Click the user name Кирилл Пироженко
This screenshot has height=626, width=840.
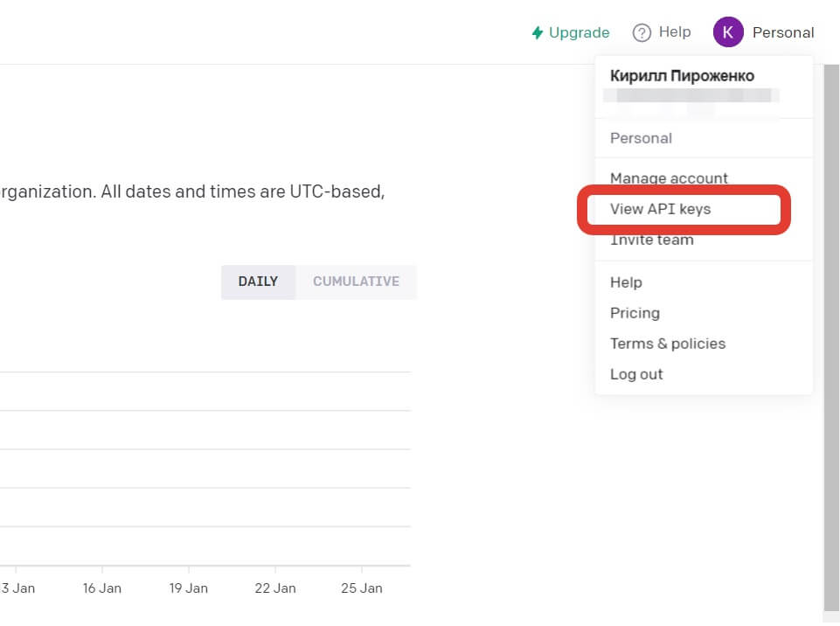(682, 76)
